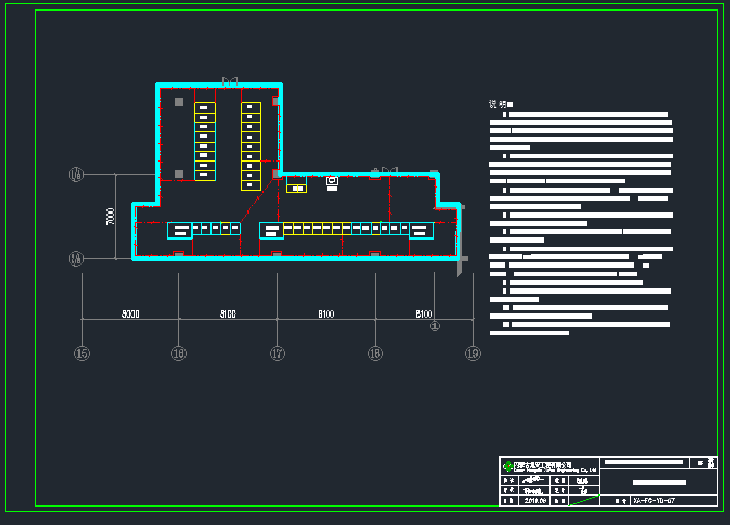Click the drawing number XA-FC-YD-07

click(654, 500)
